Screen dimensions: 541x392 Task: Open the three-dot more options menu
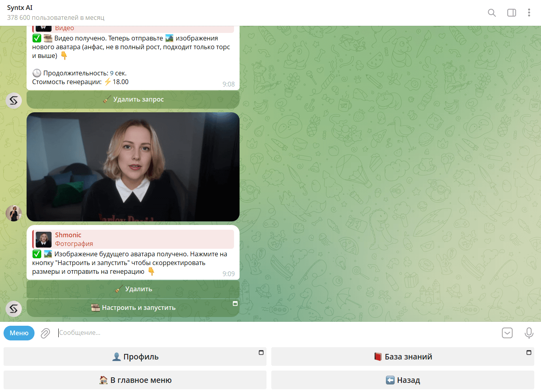point(529,13)
